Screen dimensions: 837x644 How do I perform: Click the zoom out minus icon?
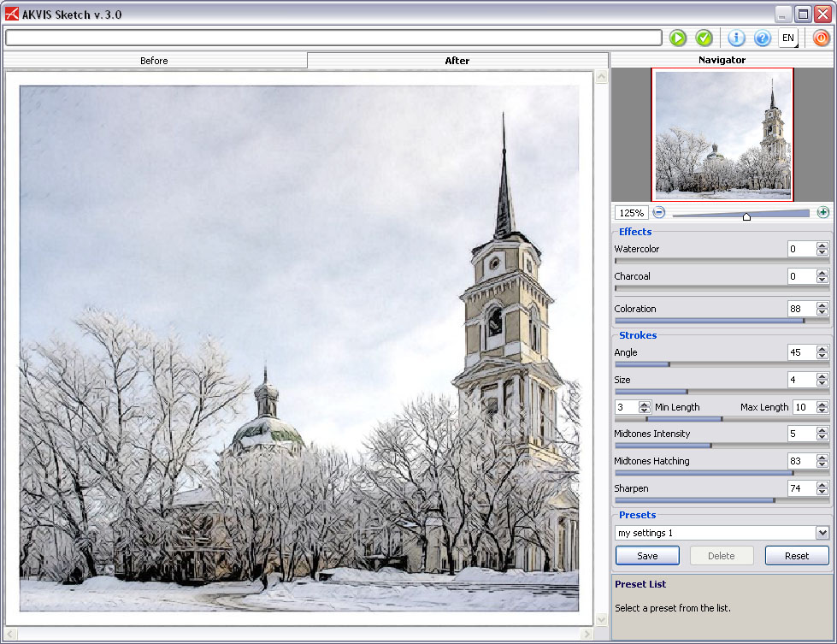(659, 213)
